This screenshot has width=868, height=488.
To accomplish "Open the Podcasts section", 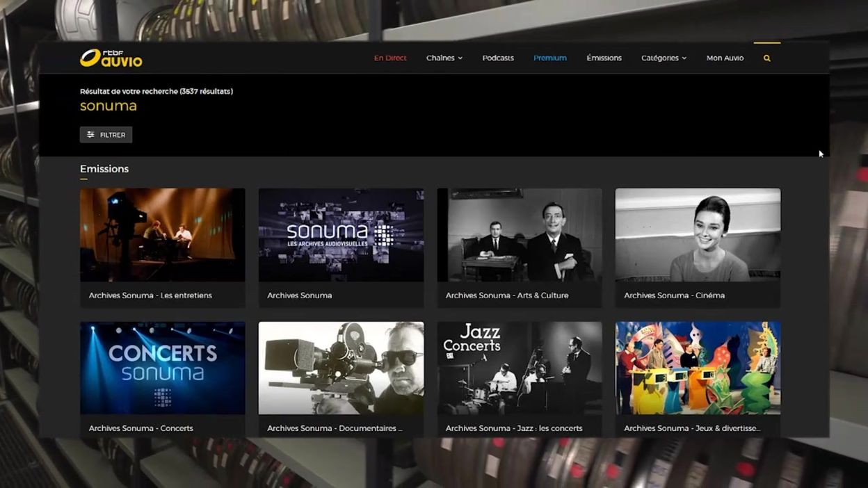I will pyautogui.click(x=497, y=58).
